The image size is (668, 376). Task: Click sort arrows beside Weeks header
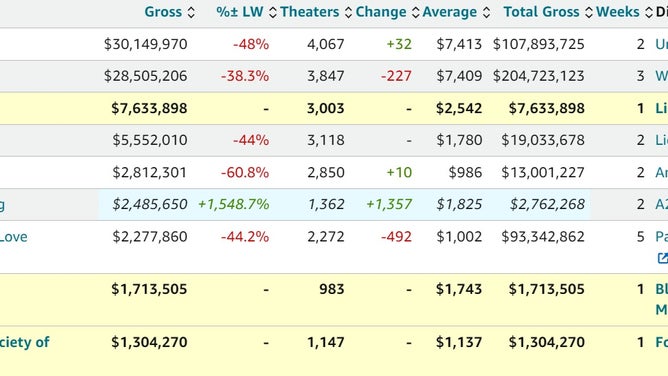click(648, 12)
